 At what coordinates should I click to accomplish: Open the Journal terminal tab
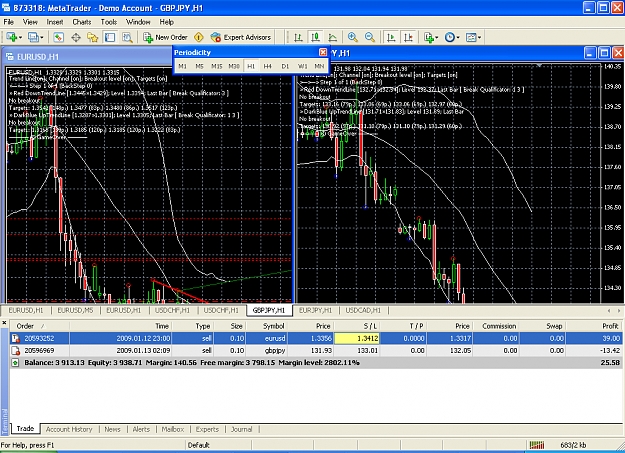click(242, 429)
